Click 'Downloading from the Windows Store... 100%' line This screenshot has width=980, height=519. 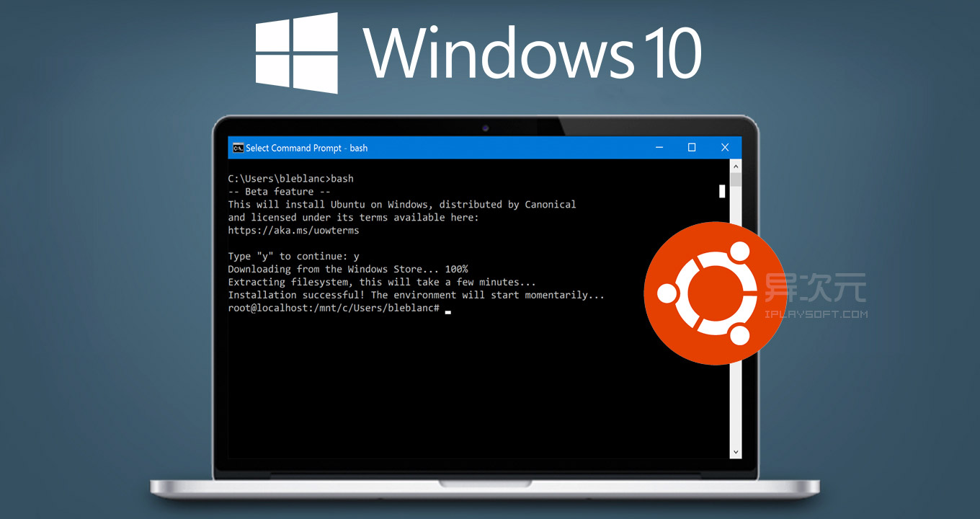(x=348, y=270)
